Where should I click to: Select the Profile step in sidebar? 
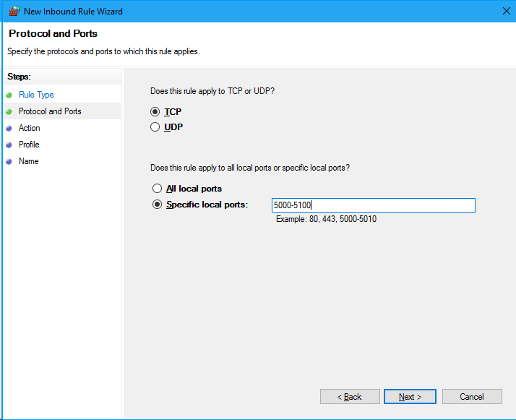click(29, 145)
